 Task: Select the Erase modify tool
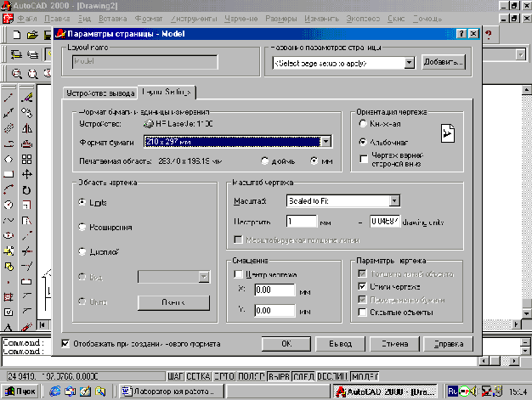click(27, 98)
